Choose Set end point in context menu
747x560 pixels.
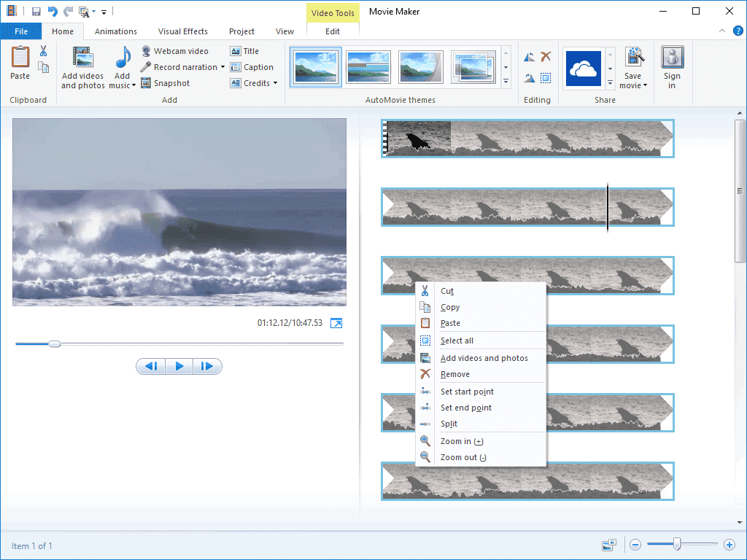tap(481, 408)
